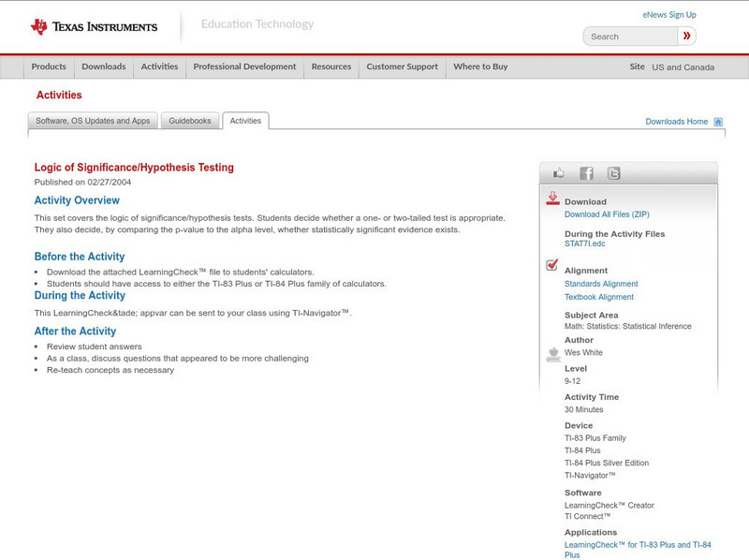Click the 'Site' label in navbar
Screen dimensions: 749x560
(x=637, y=66)
